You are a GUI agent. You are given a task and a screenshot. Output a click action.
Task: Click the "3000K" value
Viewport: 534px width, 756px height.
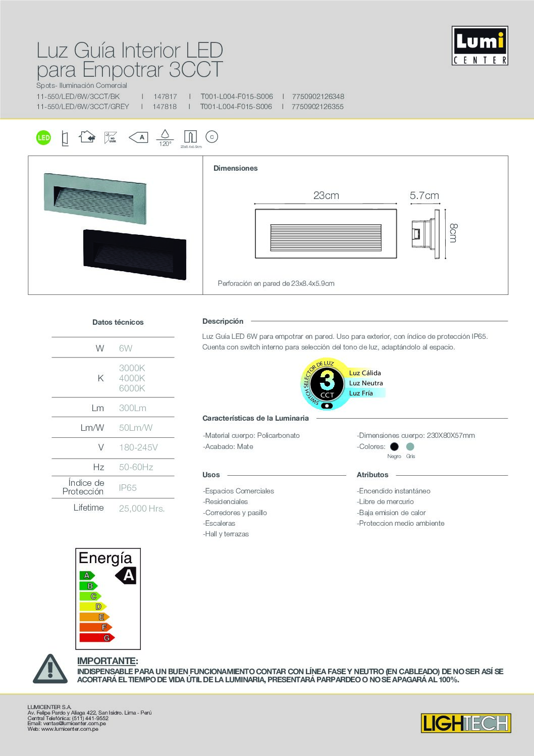pyautogui.click(x=132, y=368)
